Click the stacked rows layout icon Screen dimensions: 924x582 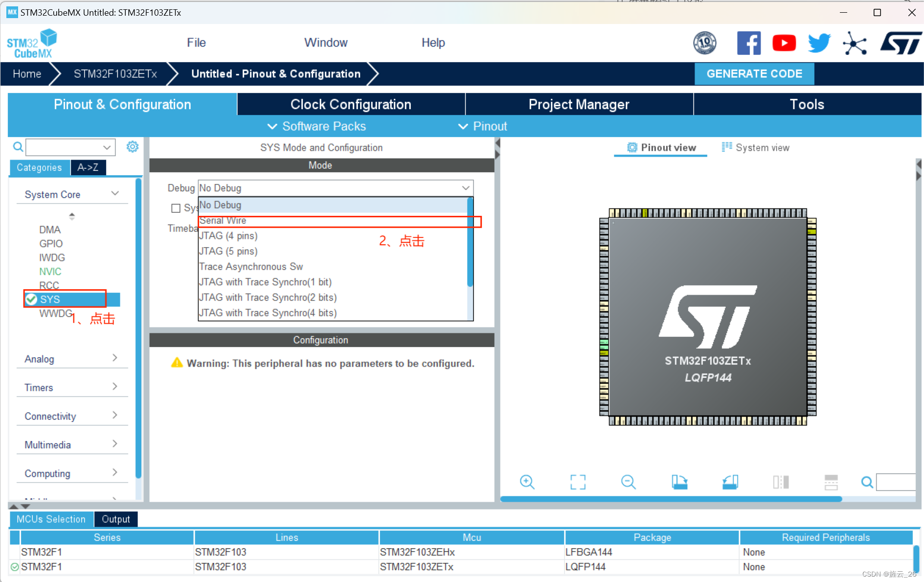coord(831,482)
